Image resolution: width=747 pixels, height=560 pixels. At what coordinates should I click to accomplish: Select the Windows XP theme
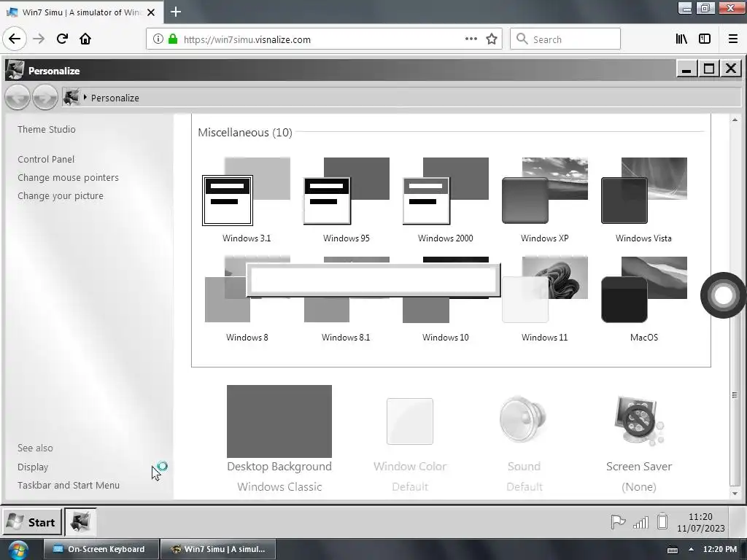544,192
